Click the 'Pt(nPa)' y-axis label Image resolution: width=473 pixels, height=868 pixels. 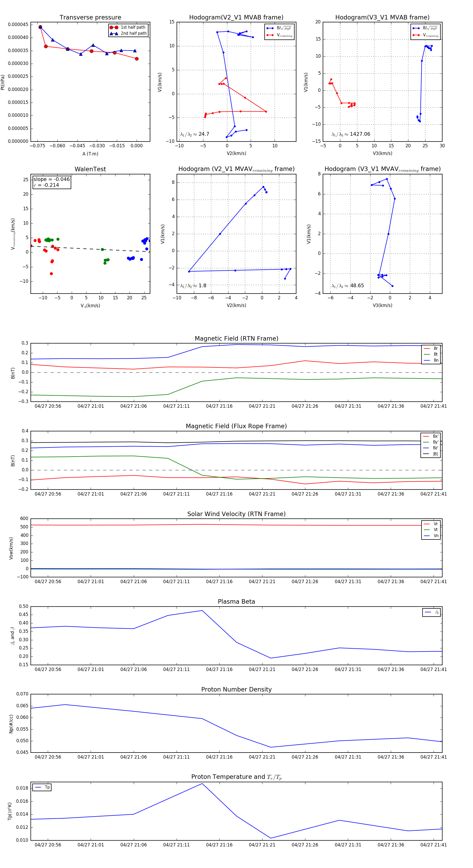pyautogui.click(x=3, y=82)
